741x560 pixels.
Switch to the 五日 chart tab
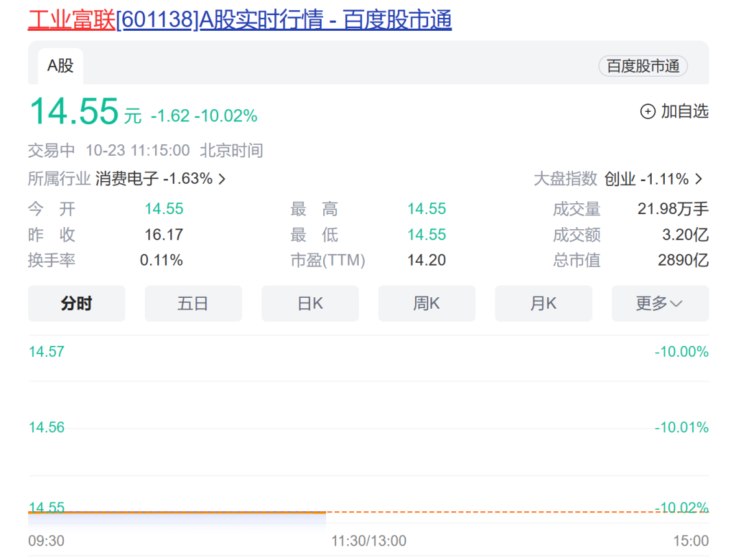pos(193,303)
